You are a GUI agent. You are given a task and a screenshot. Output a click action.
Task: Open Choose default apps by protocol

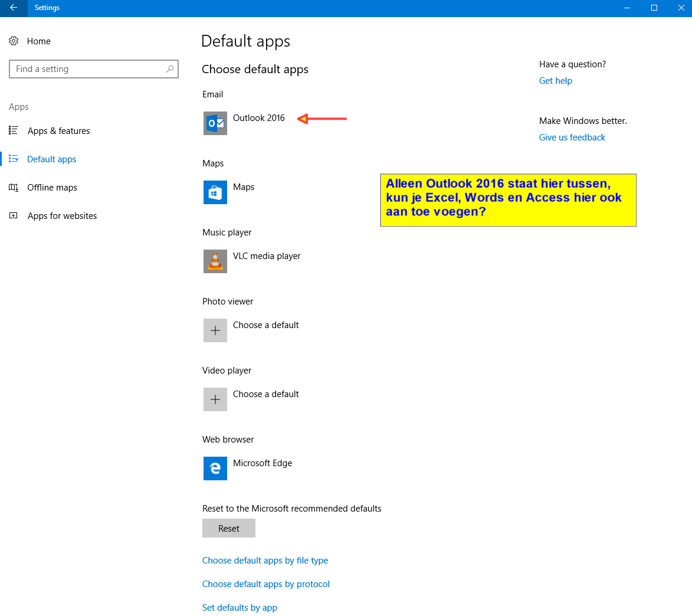click(265, 584)
